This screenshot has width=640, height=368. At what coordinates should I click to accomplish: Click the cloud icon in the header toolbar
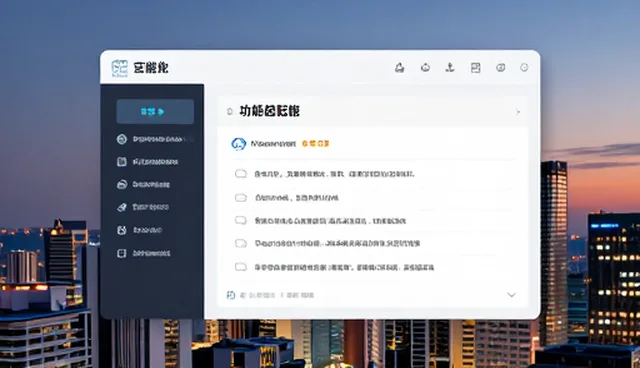[x=425, y=68]
